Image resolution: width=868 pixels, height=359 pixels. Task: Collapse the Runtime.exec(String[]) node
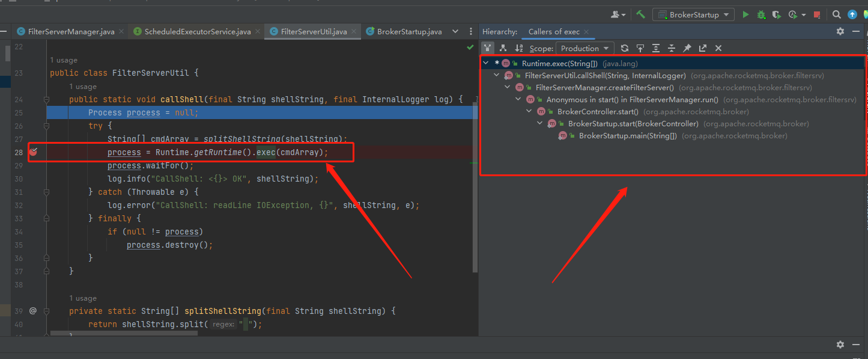[485, 63]
